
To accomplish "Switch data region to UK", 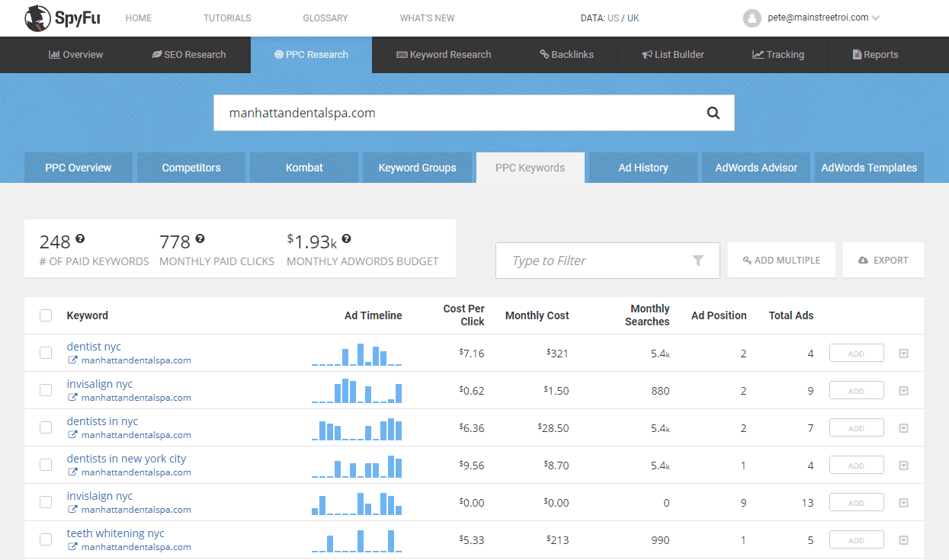I will pos(633,18).
